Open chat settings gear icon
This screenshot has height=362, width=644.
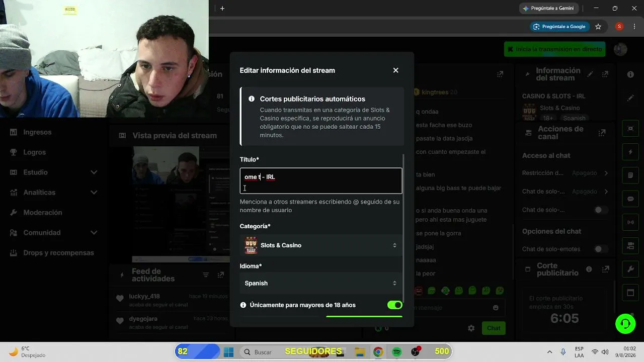[471, 328]
